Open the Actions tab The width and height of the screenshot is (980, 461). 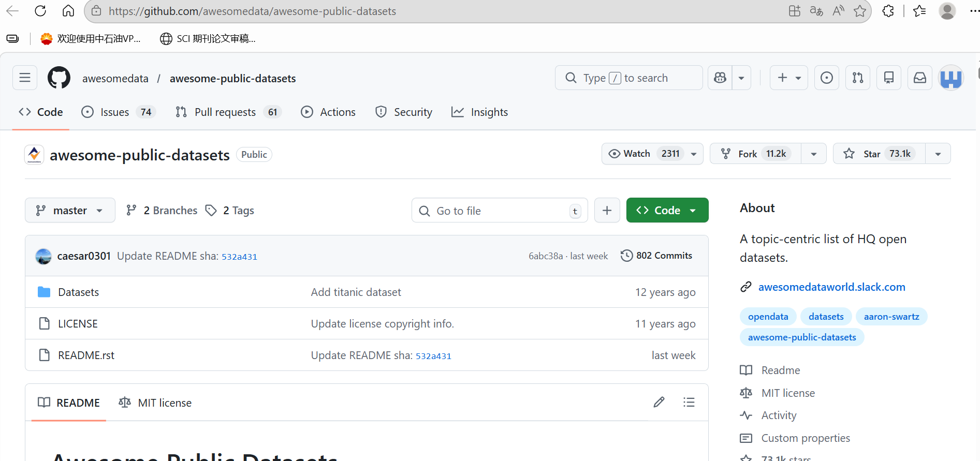tap(328, 112)
